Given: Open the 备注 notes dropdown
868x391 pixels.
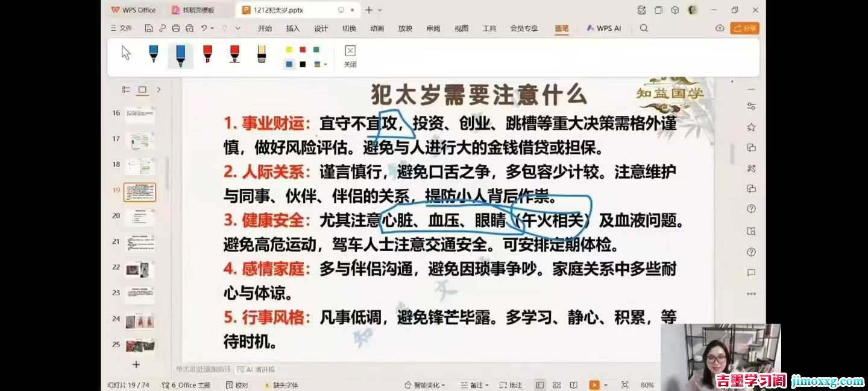Looking at the screenshot, I should click(474, 384).
